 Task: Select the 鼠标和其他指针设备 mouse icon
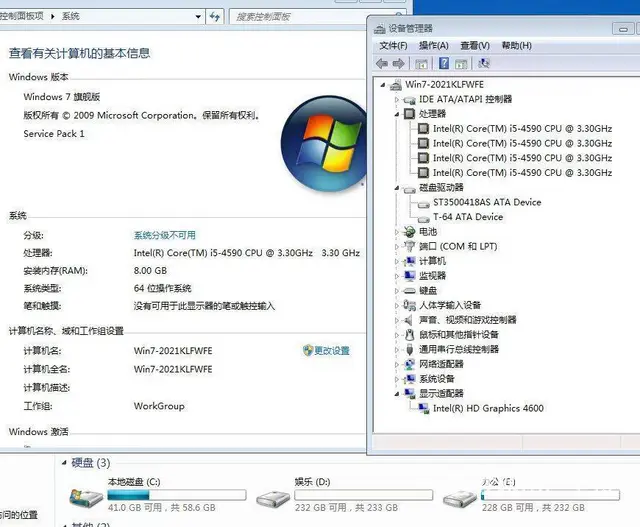point(409,335)
